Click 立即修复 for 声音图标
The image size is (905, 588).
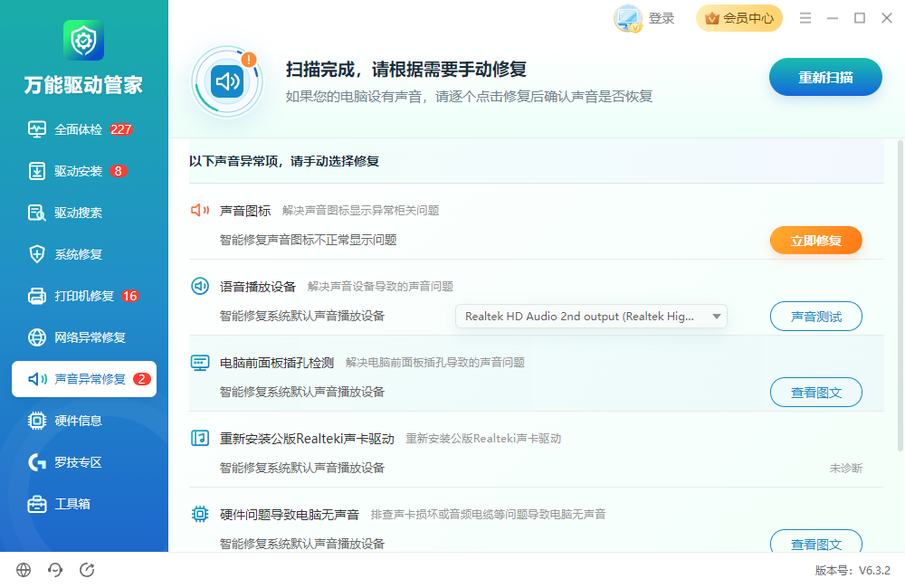click(816, 240)
